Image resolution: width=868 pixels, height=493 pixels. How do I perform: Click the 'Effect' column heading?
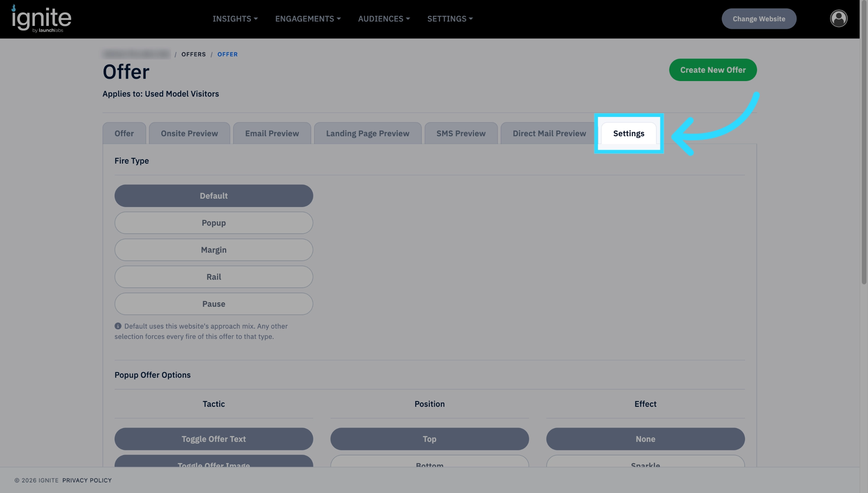click(645, 404)
